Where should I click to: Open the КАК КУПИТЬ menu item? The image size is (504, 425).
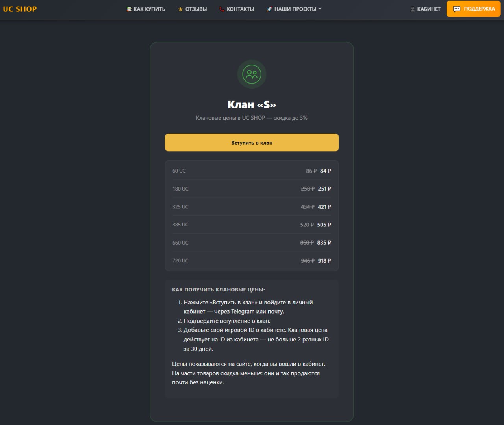point(146,9)
